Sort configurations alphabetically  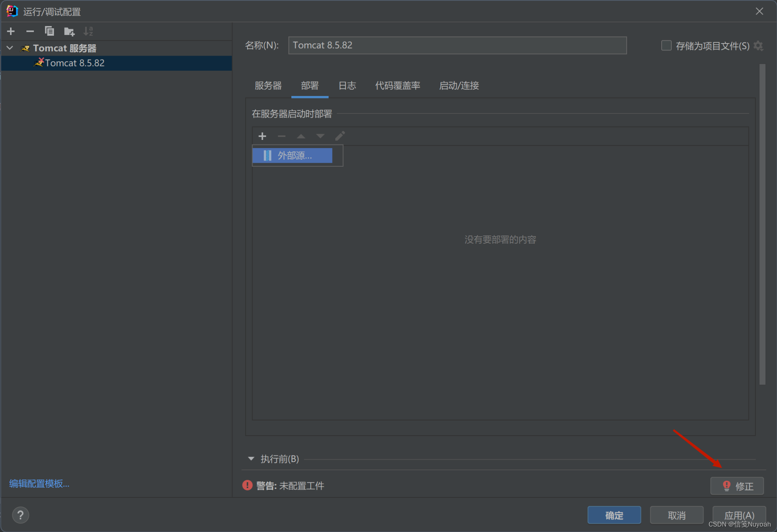[x=89, y=31]
